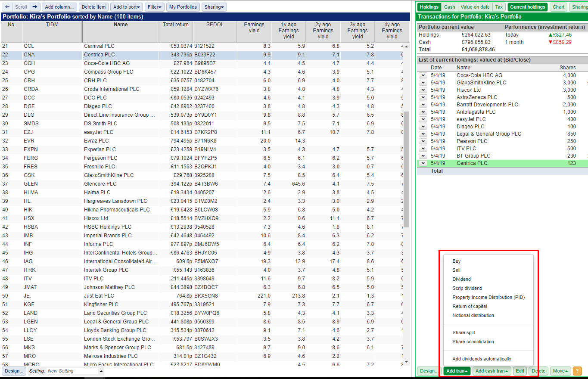Image resolution: width=588 pixels, height=379 pixels.
Task: Click the HSBA ticker cell
Action: tap(31, 227)
